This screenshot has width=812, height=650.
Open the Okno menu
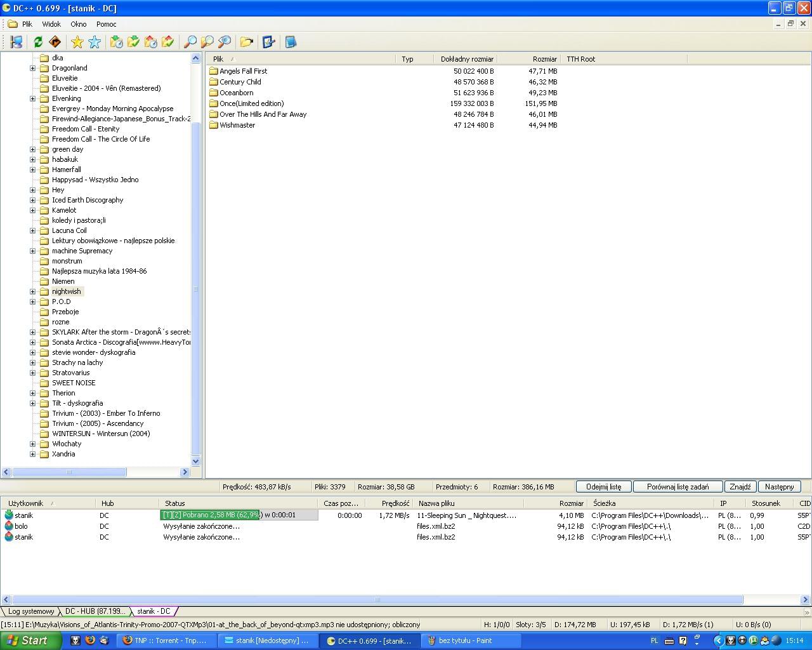[79, 24]
